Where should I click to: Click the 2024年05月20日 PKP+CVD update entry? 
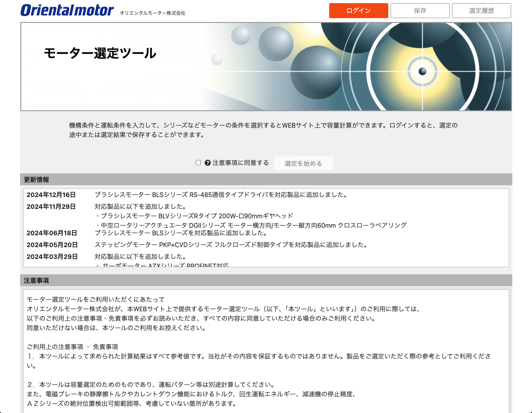232,245
